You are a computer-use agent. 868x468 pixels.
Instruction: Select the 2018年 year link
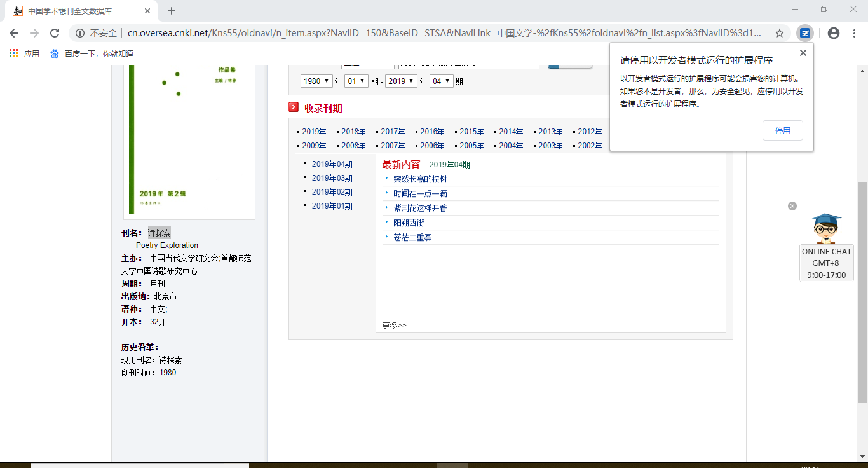tap(353, 132)
